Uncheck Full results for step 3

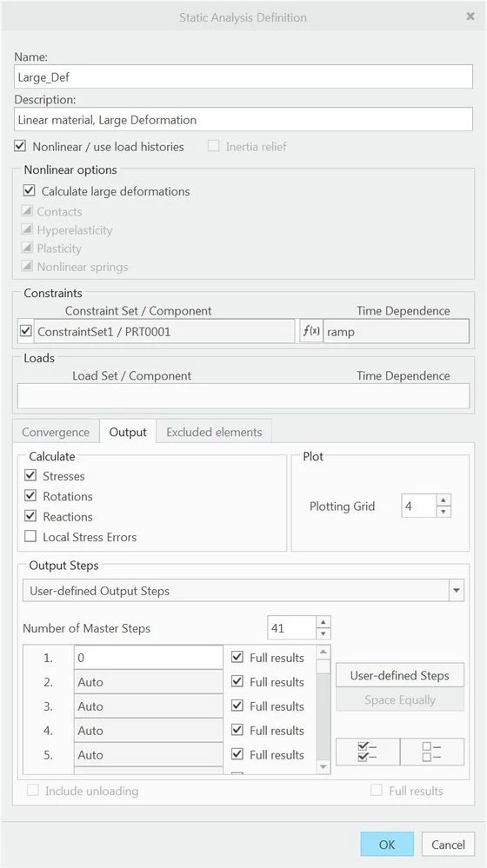(x=237, y=706)
